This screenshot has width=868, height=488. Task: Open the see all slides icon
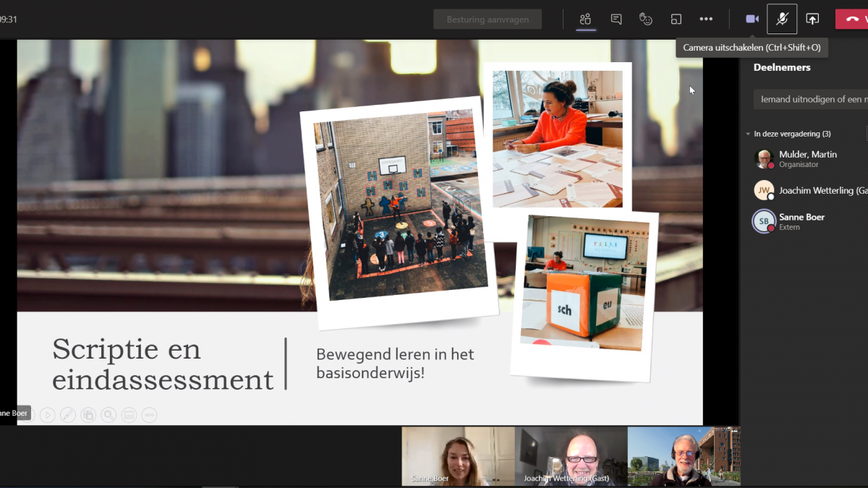click(88, 414)
